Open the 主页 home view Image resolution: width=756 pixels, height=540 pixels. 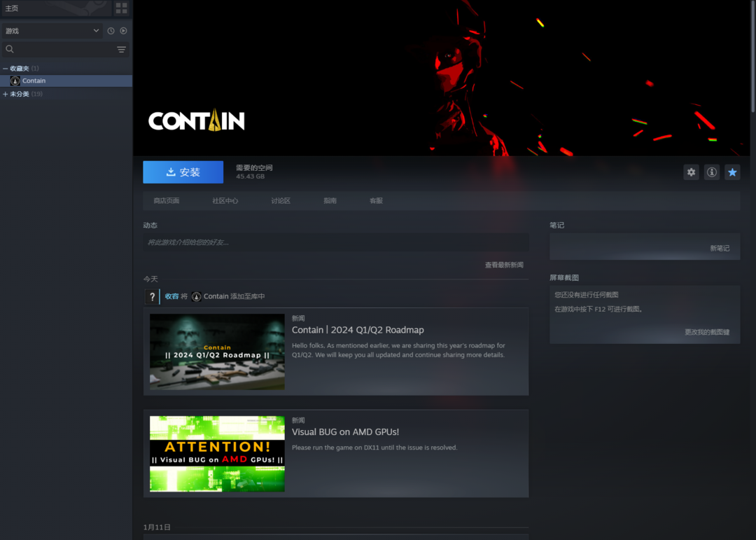57,8
